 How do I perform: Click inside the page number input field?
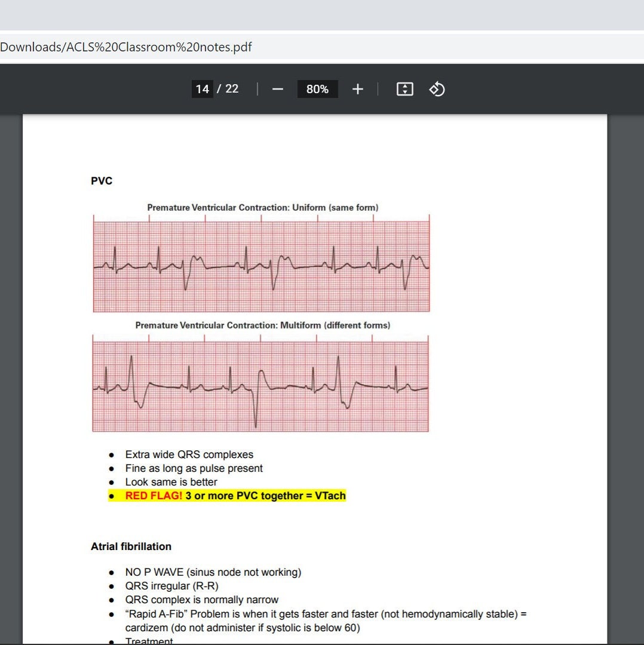(203, 88)
